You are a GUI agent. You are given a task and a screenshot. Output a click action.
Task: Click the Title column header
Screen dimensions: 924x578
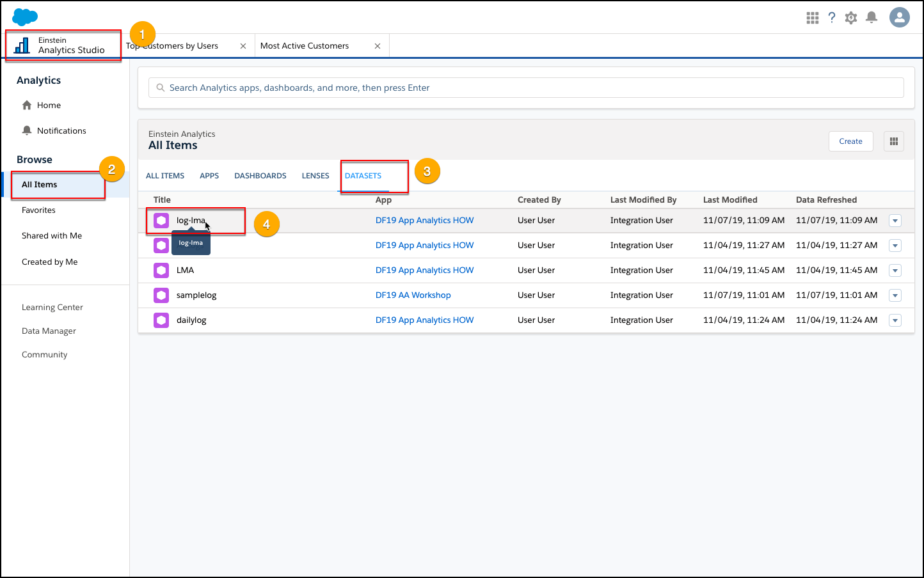[162, 200]
